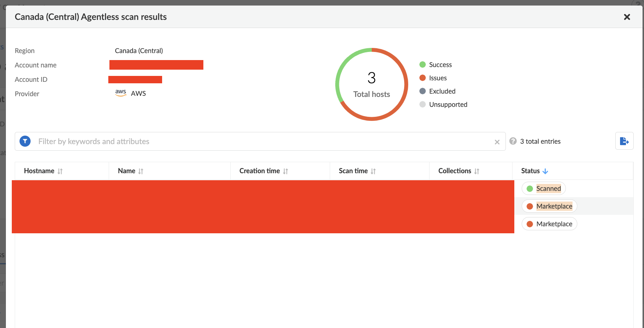
Task: Select the Excluded legend label
Action: pyautogui.click(x=442, y=91)
